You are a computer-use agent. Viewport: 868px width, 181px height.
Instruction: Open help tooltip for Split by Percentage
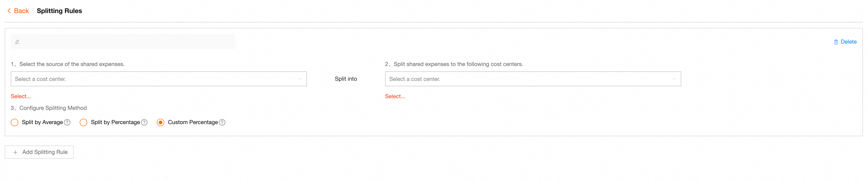click(x=144, y=122)
